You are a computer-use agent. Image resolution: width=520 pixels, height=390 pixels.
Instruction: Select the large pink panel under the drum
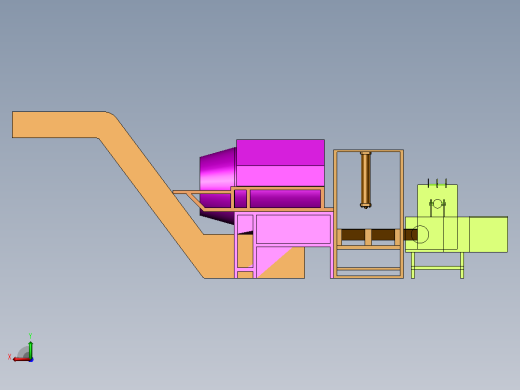coord(293,229)
